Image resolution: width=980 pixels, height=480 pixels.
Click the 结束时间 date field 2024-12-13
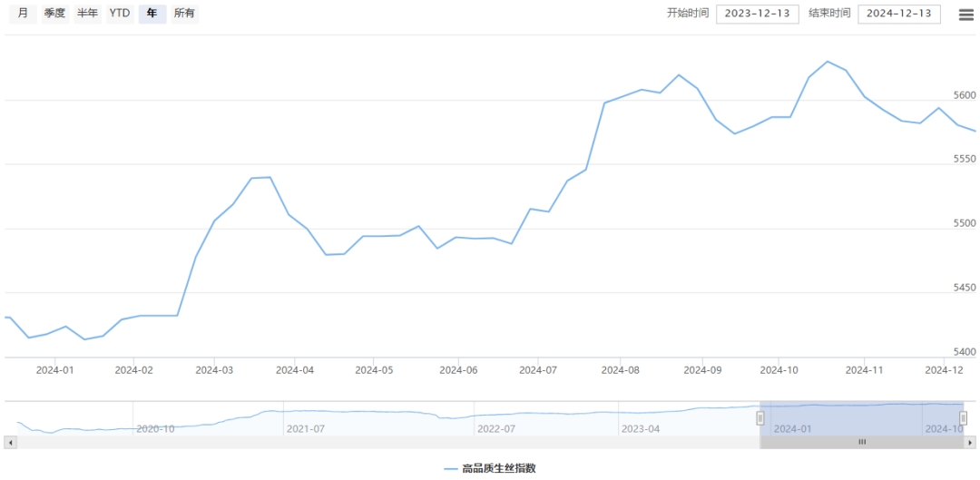click(898, 14)
